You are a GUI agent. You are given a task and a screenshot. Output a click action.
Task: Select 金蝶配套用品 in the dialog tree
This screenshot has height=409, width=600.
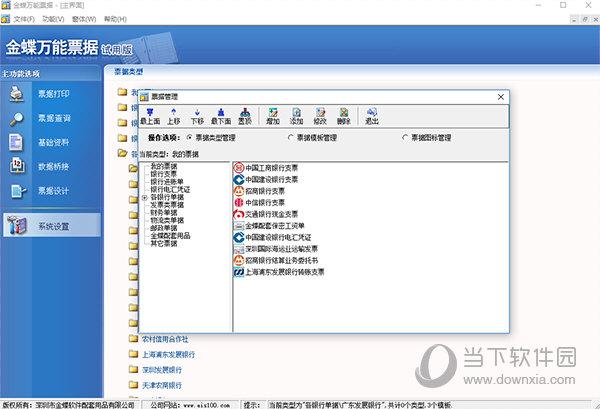coord(170,236)
